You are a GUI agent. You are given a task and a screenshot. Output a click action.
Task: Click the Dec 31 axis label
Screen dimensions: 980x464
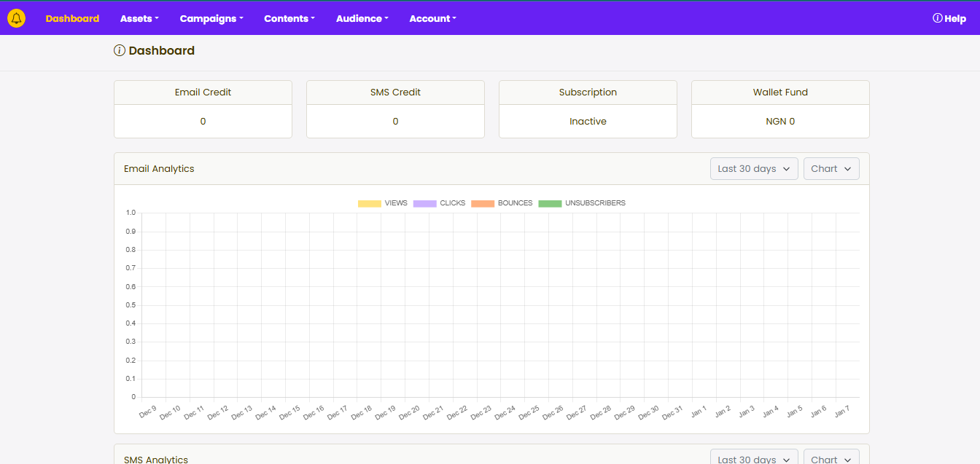click(672, 413)
